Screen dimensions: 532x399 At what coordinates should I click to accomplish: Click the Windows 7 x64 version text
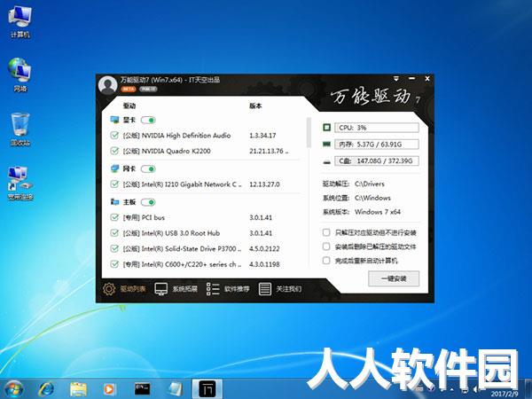tap(378, 212)
